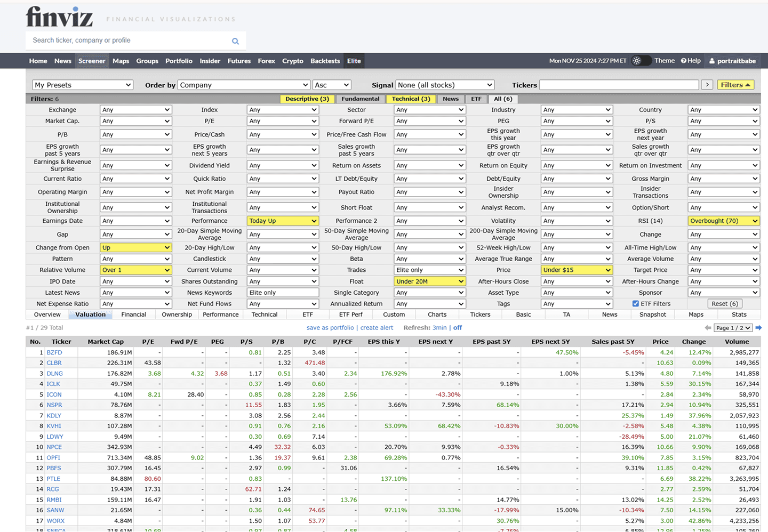Click the tickers go arrow button
The width and height of the screenshot is (768, 532).
pyautogui.click(x=707, y=85)
